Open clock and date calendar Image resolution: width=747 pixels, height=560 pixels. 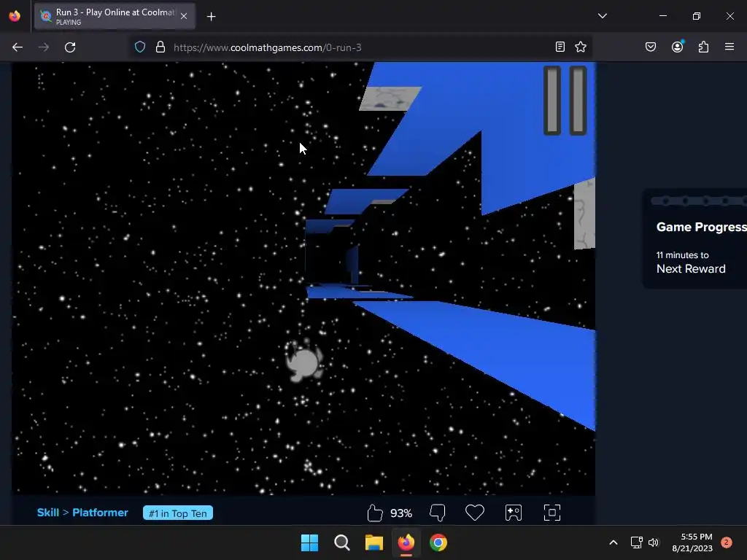point(692,542)
